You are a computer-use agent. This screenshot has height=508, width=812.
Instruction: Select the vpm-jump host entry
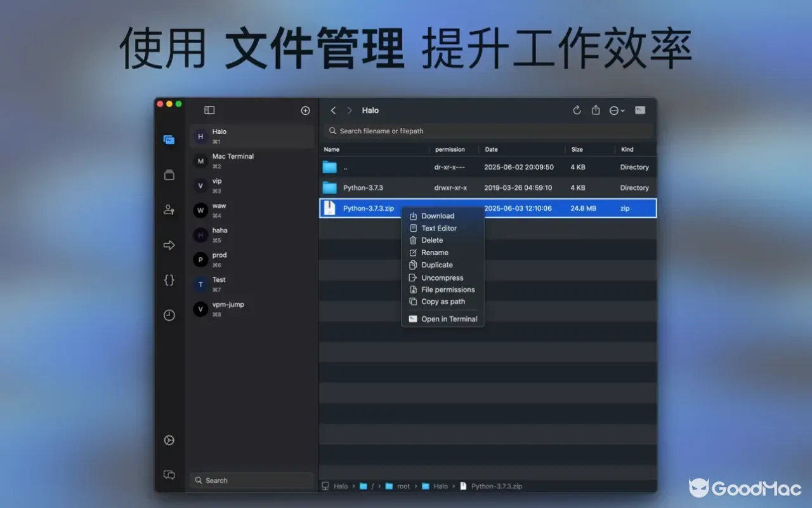[251, 309]
